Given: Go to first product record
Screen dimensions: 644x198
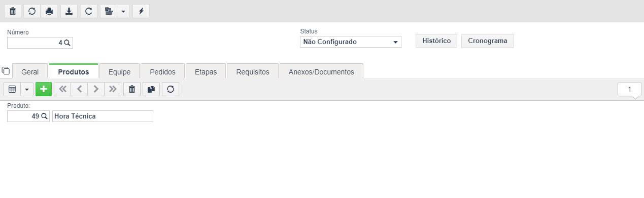Looking at the screenshot, I should (x=62, y=89).
